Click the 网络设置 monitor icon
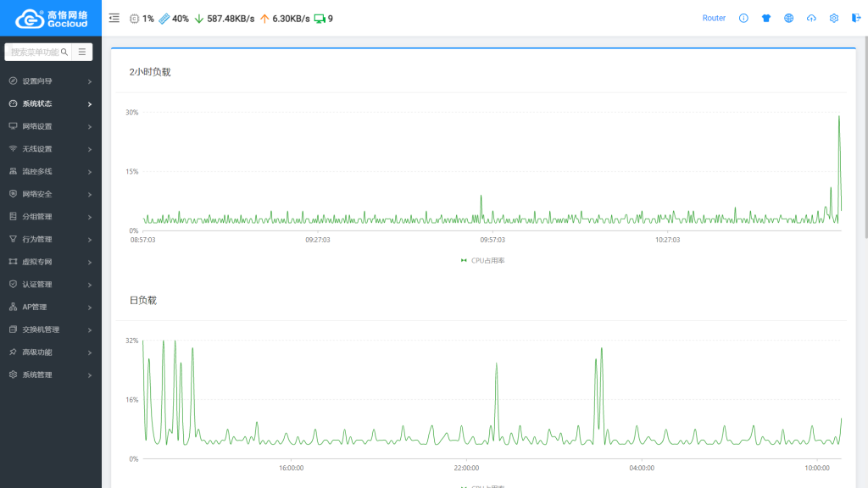 13,126
